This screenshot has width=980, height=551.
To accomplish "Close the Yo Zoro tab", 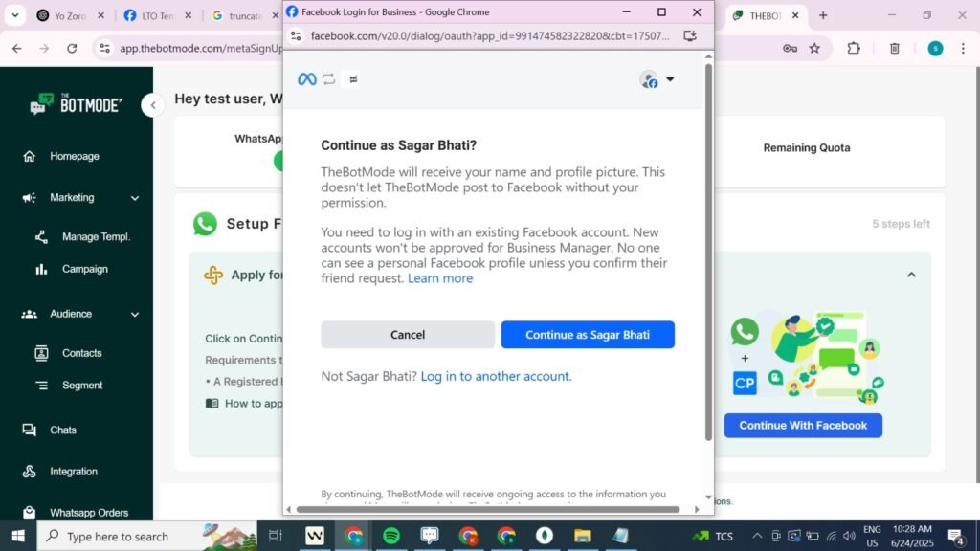I will click(x=101, y=15).
